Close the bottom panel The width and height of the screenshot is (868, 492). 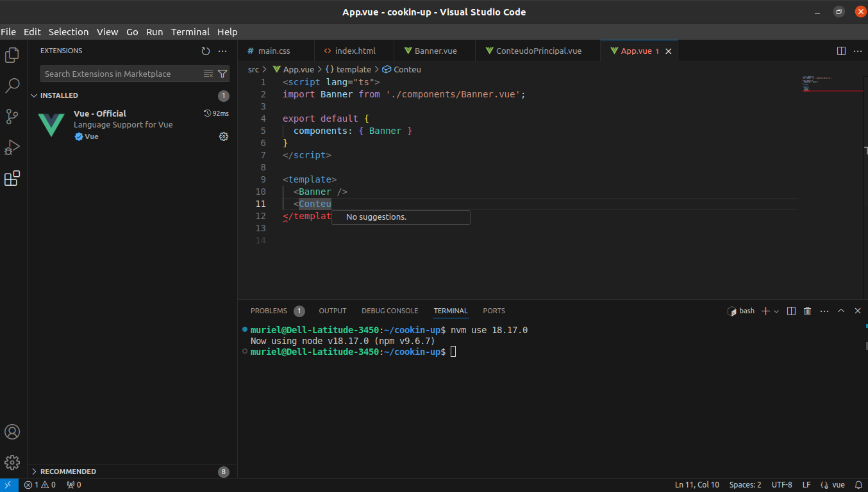point(858,311)
